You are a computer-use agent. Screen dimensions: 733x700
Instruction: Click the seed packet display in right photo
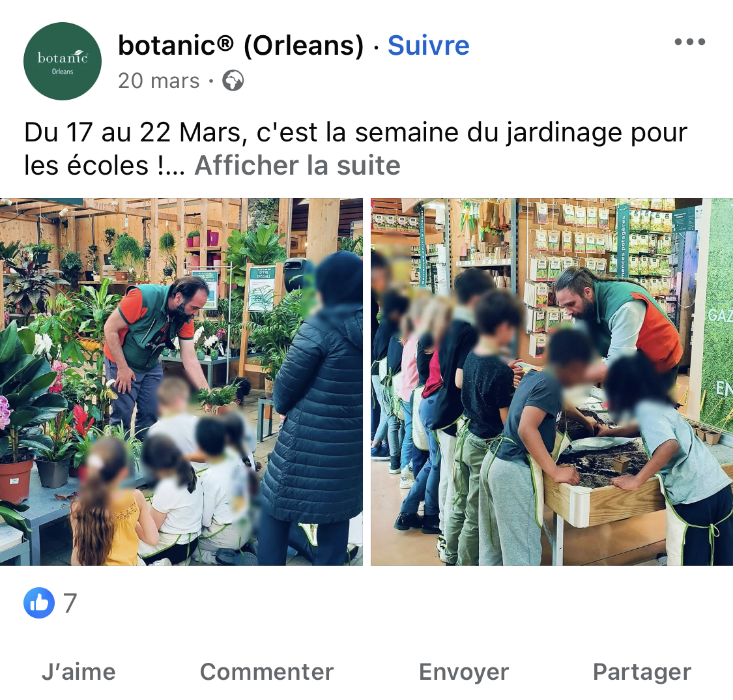pyautogui.click(x=603, y=248)
